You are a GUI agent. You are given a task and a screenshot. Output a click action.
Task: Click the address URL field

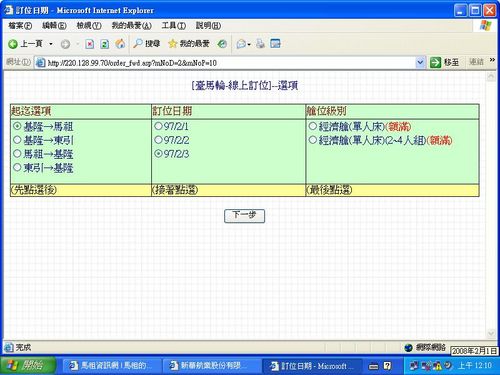(230, 63)
